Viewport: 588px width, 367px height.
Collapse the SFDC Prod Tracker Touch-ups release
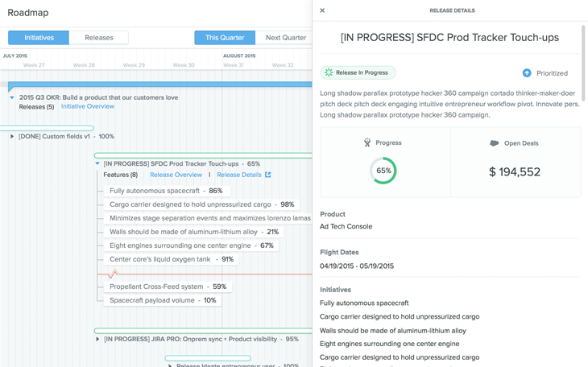pos(97,163)
